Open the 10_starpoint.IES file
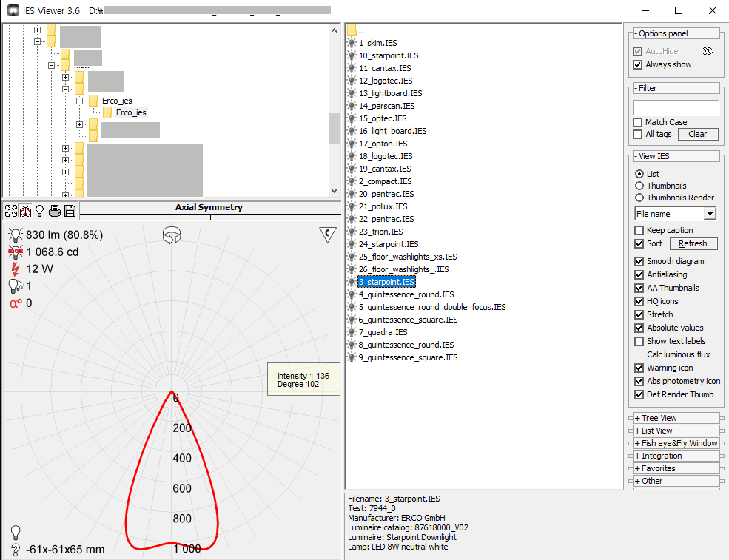This screenshot has width=729, height=560. (389, 55)
